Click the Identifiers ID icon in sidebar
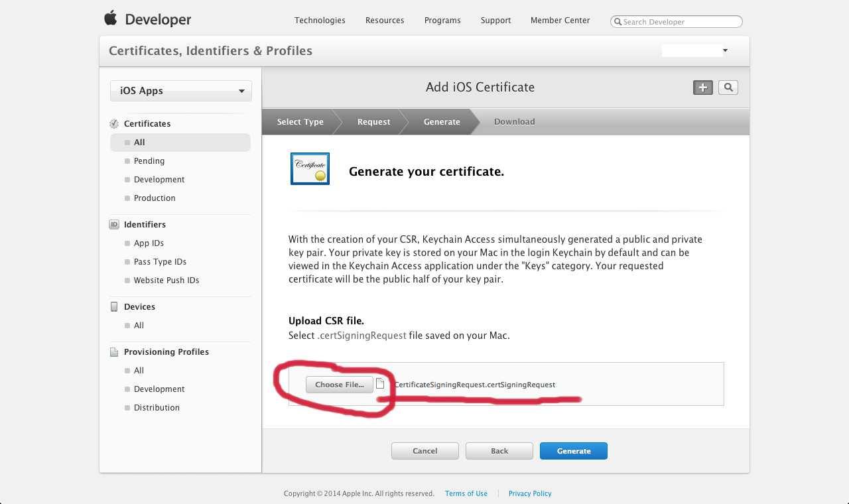 (x=114, y=225)
